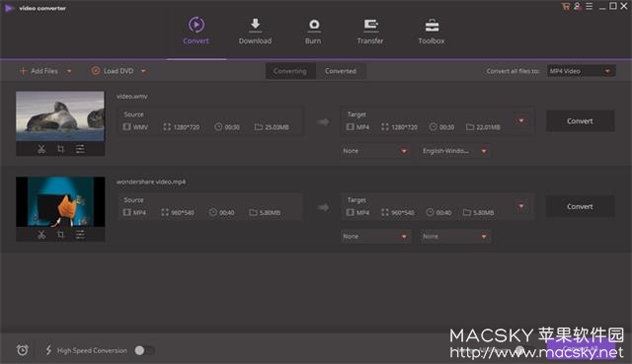Convert the wondershare video.mp4 file

point(580,206)
